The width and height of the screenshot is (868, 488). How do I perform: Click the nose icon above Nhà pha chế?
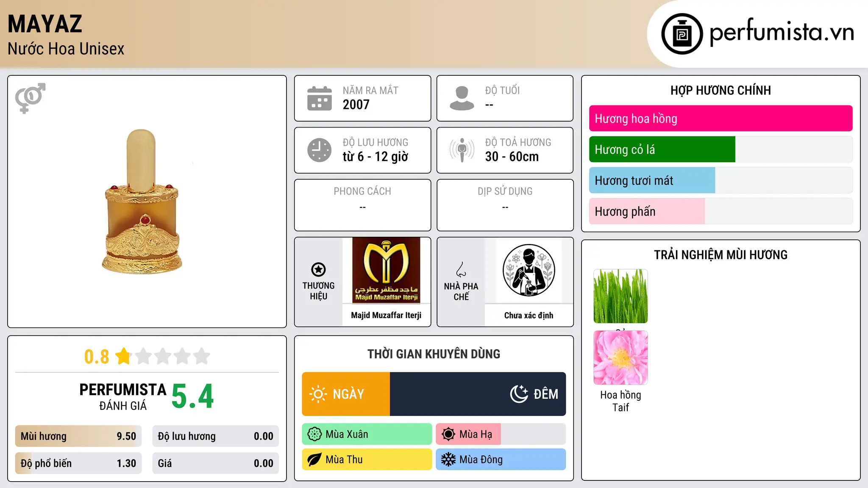pyautogui.click(x=461, y=269)
